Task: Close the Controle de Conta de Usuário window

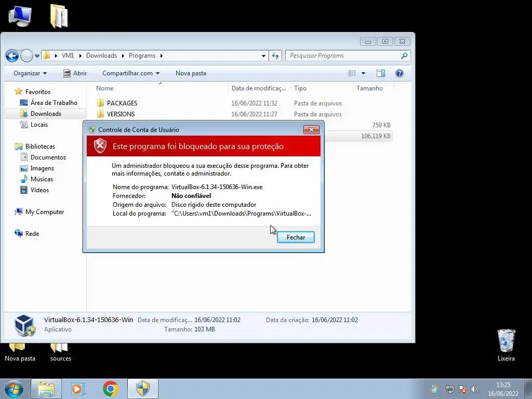Action: tap(311, 129)
